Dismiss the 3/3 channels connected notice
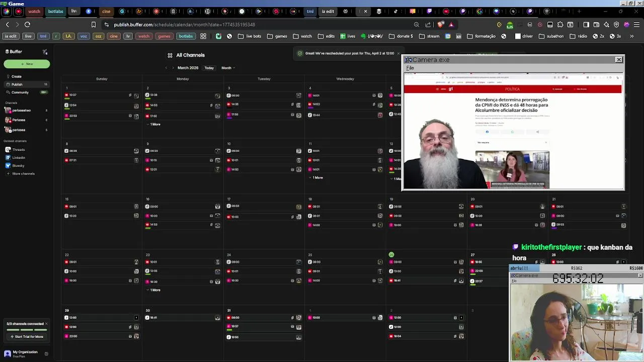This screenshot has height=362, width=644. point(46,324)
